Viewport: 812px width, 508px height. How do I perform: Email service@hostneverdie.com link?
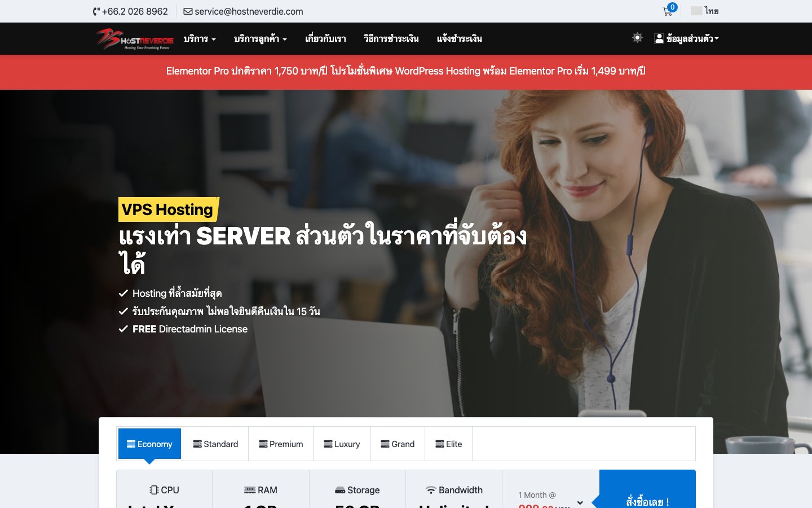(x=243, y=11)
